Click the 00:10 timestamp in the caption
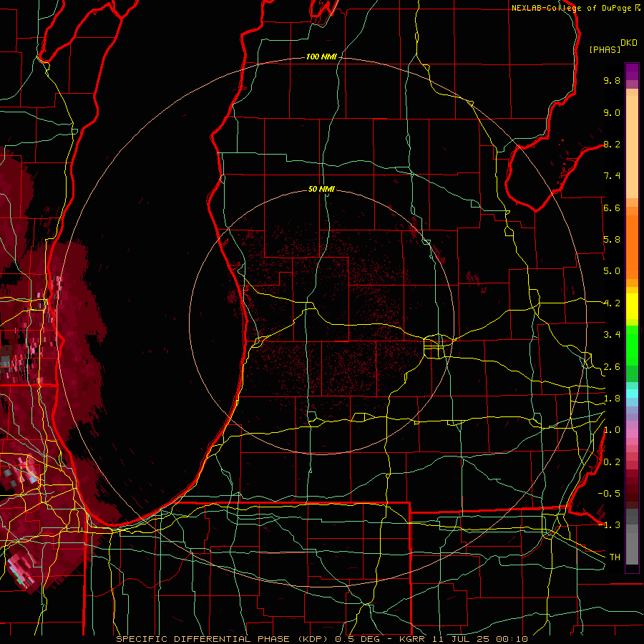This screenshot has width=644, height=644. 512,639
